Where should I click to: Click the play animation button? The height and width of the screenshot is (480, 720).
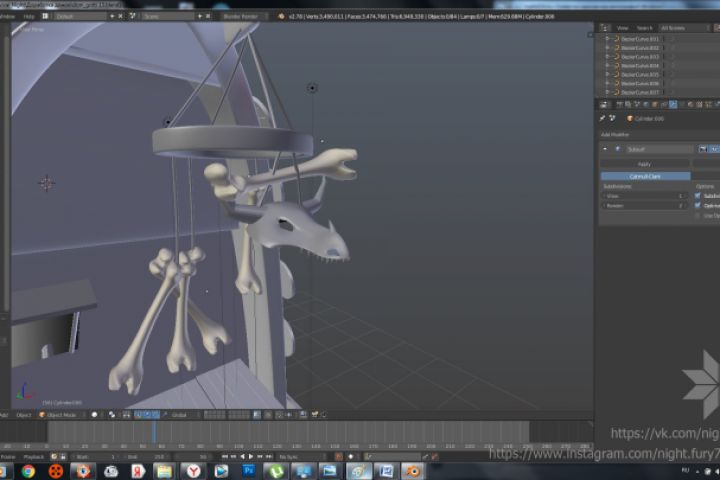click(251, 457)
